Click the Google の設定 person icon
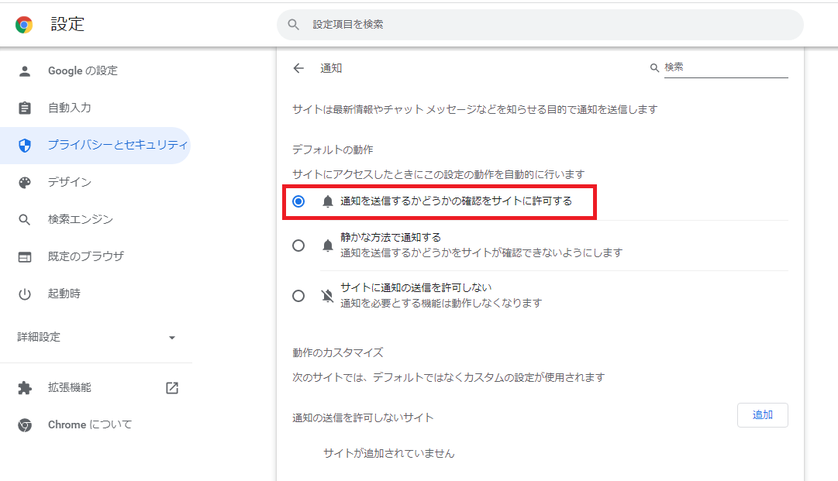Viewport: 838px width, 481px height. pyautogui.click(x=25, y=71)
